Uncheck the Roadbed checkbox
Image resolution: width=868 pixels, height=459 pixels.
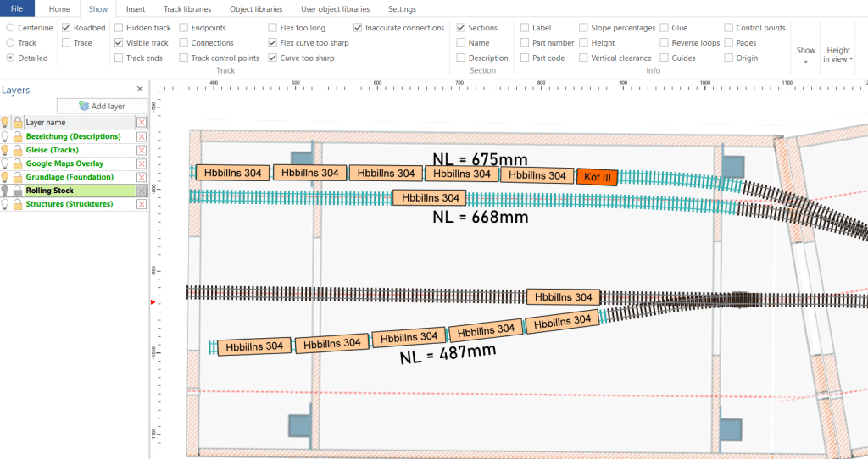tap(67, 28)
